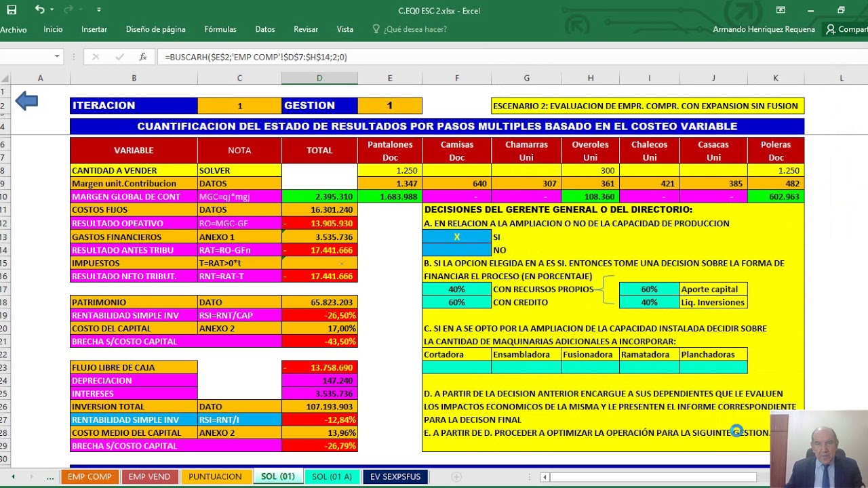The image size is (868, 488).
Task: Redo the last undone action
Action: coord(68,10)
